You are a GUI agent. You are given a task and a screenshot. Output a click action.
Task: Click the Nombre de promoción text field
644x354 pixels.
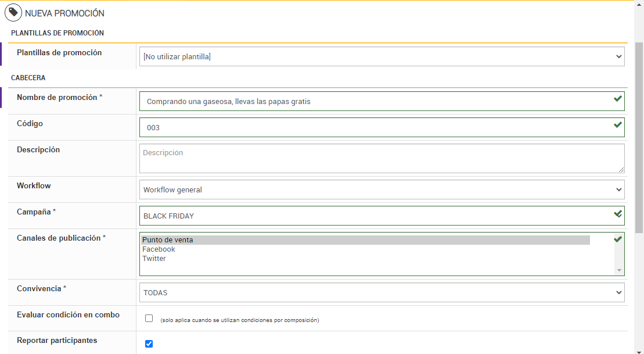372,101
